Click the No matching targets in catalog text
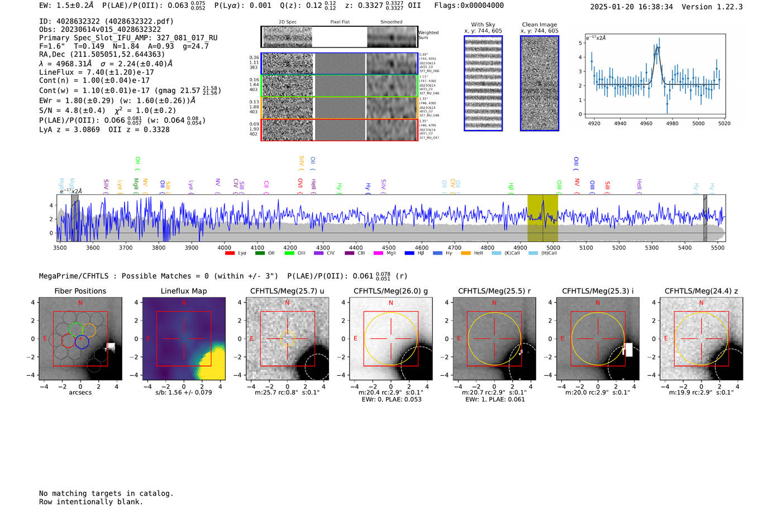The image size is (782, 532). tap(106, 493)
